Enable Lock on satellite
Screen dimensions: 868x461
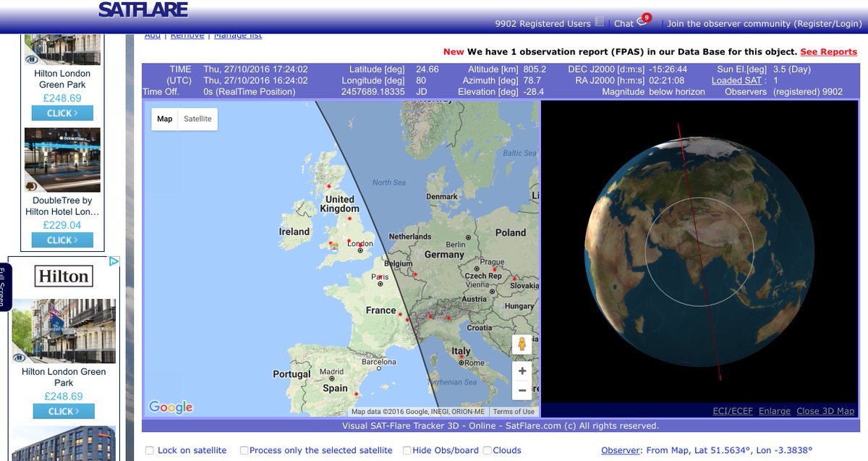(x=149, y=450)
